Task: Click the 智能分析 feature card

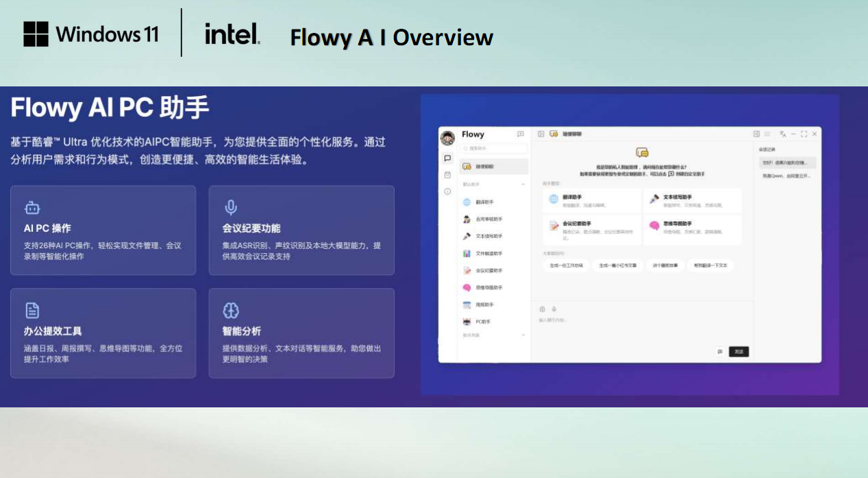Action: coord(301,333)
